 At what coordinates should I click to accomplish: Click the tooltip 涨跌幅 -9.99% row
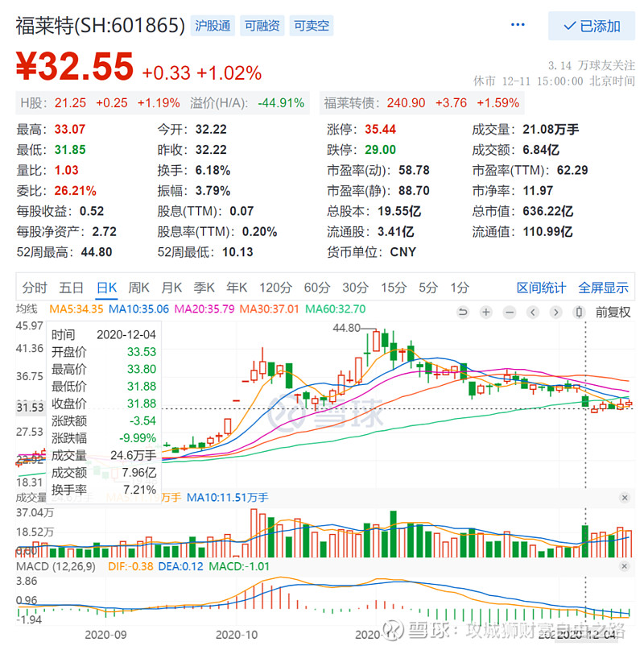click(104, 437)
